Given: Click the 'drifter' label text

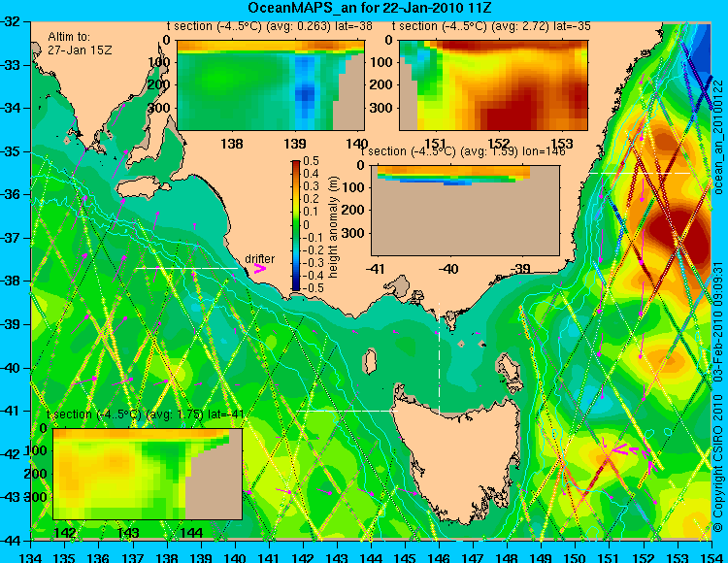Looking at the screenshot, I should 259,258.
